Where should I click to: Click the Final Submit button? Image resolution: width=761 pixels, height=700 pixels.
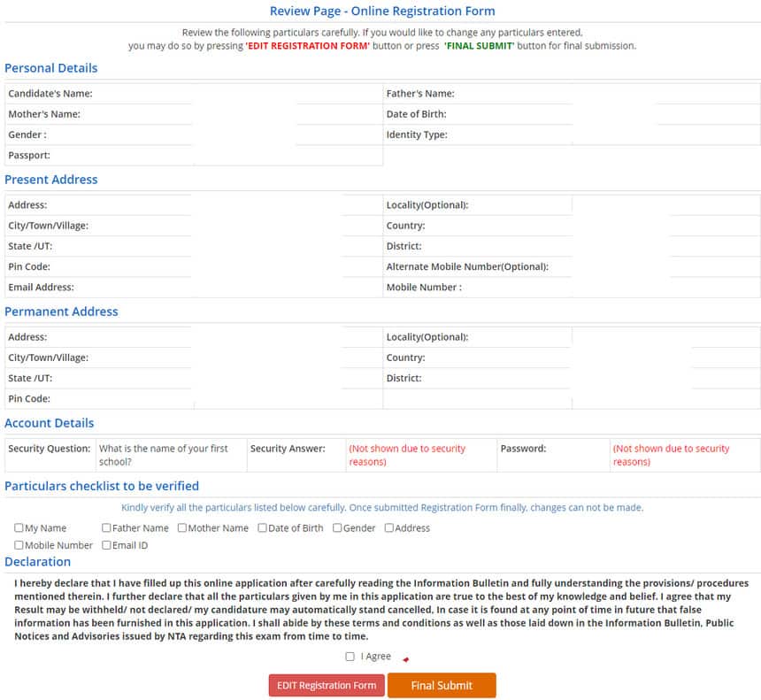coord(442,685)
